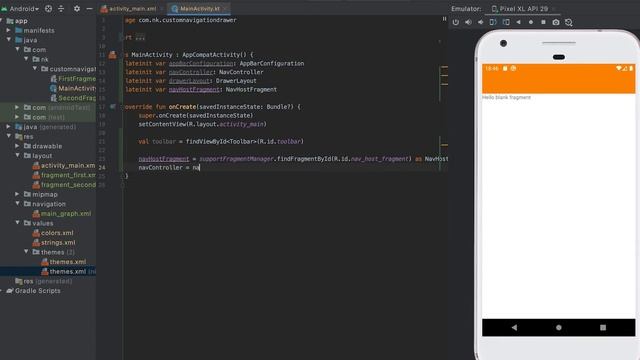
Task: Switch to MainActivity.kt editor tab
Action: coord(200,9)
